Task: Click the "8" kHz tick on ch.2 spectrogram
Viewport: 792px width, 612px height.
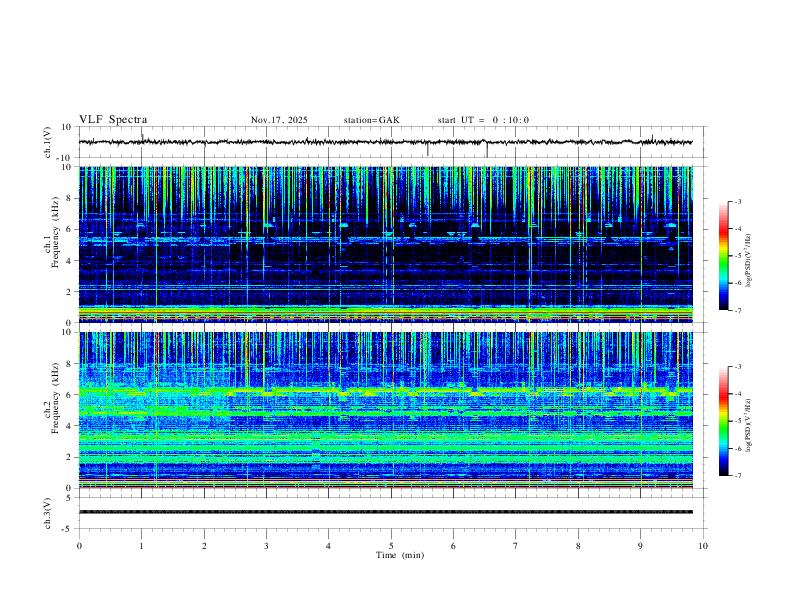Action: pyautogui.click(x=70, y=364)
